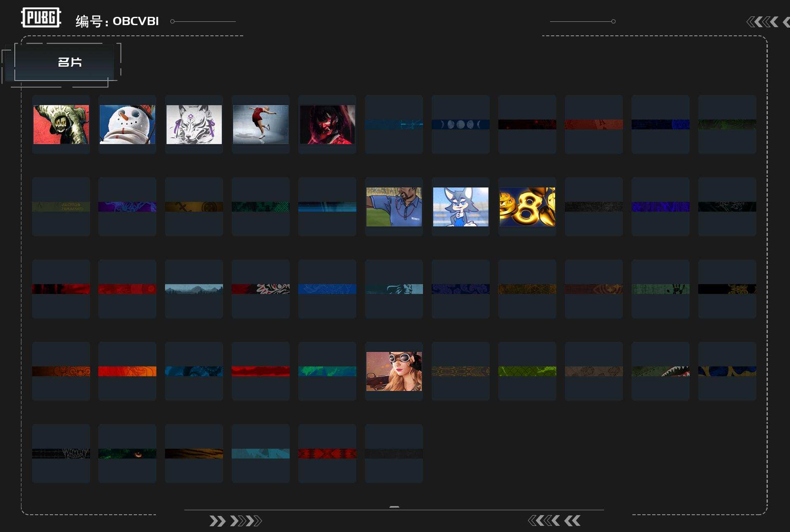The height and width of the screenshot is (532, 790).
Task: Pick the figure skater nameplate
Action: pos(260,124)
